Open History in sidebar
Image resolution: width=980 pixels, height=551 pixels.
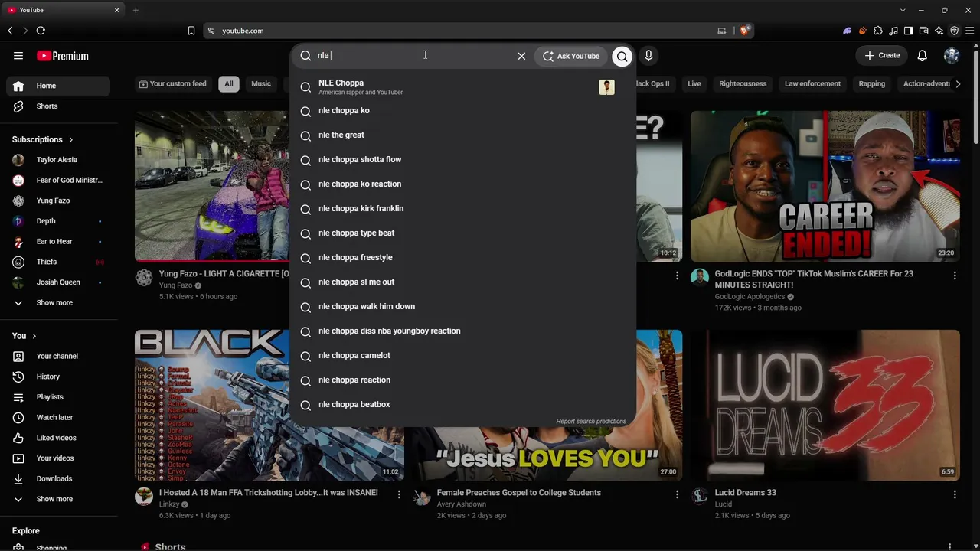58,377
